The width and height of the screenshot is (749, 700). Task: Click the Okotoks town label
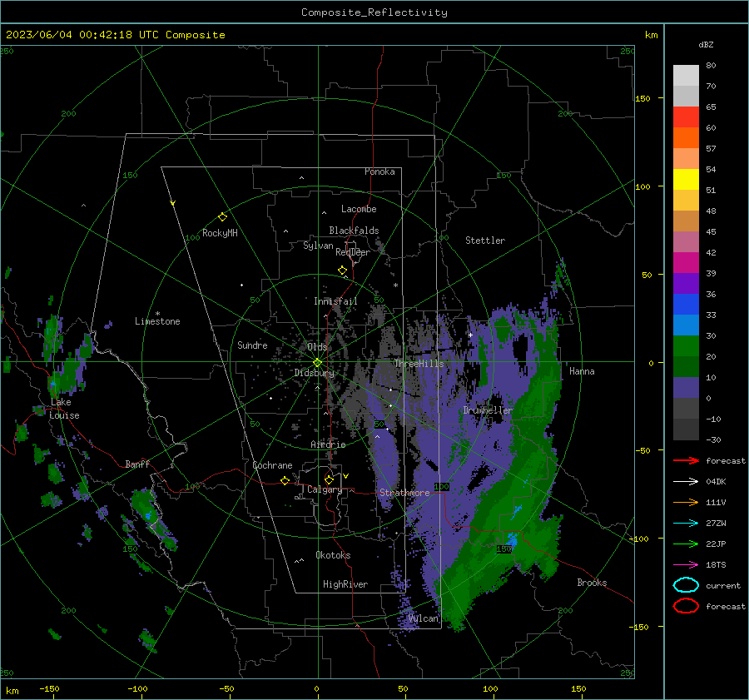tap(333, 555)
